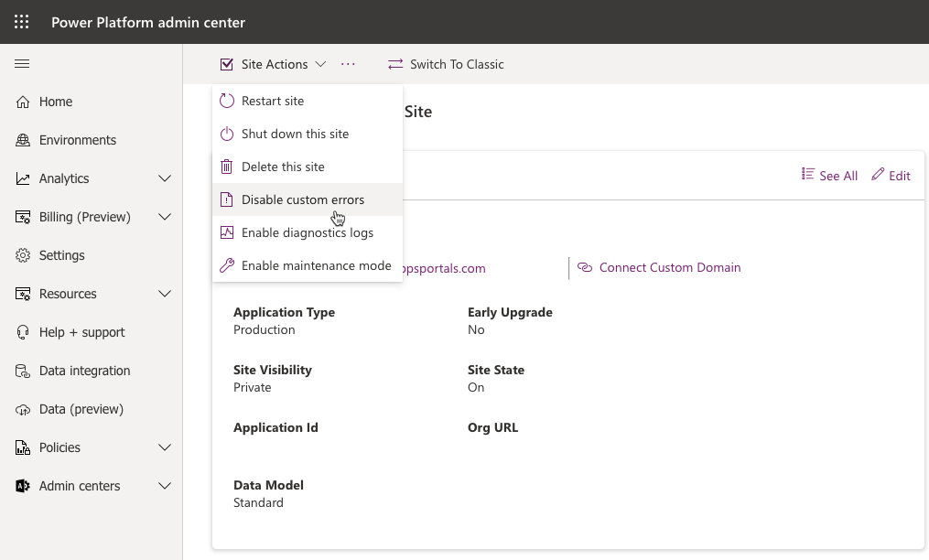
Task: Click the Data Model value Standard
Action: (258, 502)
